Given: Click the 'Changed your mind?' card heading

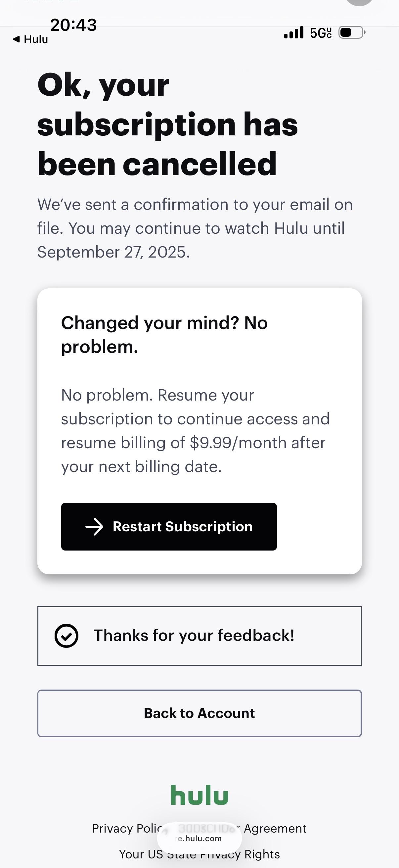Looking at the screenshot, I should click(164, 335).
